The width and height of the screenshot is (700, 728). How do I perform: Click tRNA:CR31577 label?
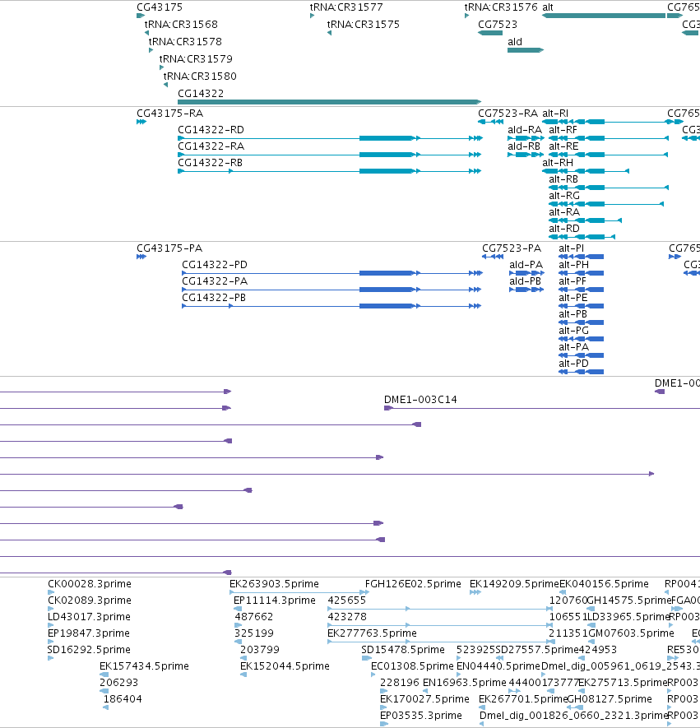[x=346, y=7]
